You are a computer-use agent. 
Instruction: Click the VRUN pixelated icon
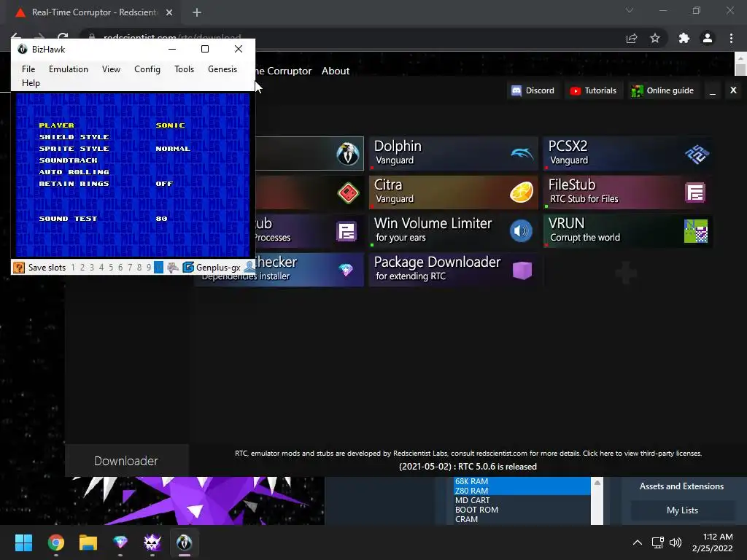(x=695, y=231)
